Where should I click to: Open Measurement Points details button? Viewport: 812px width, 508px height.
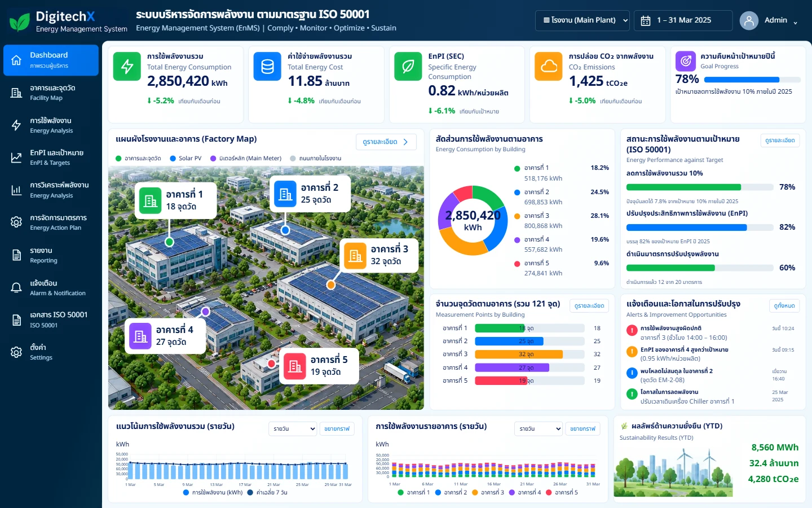click(x=589, y=306)
